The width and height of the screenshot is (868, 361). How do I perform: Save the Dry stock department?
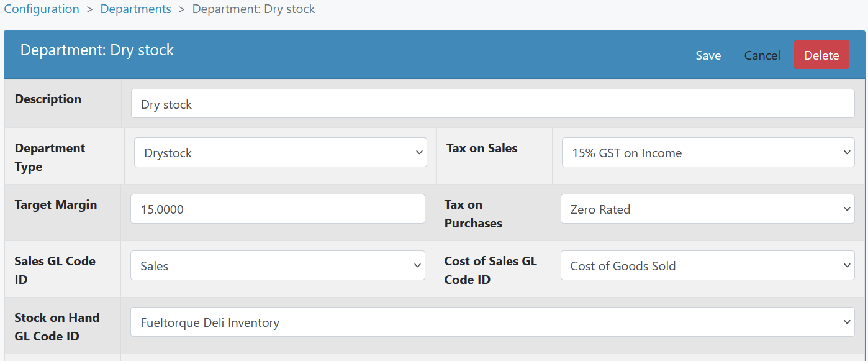(x=708, y=55)
